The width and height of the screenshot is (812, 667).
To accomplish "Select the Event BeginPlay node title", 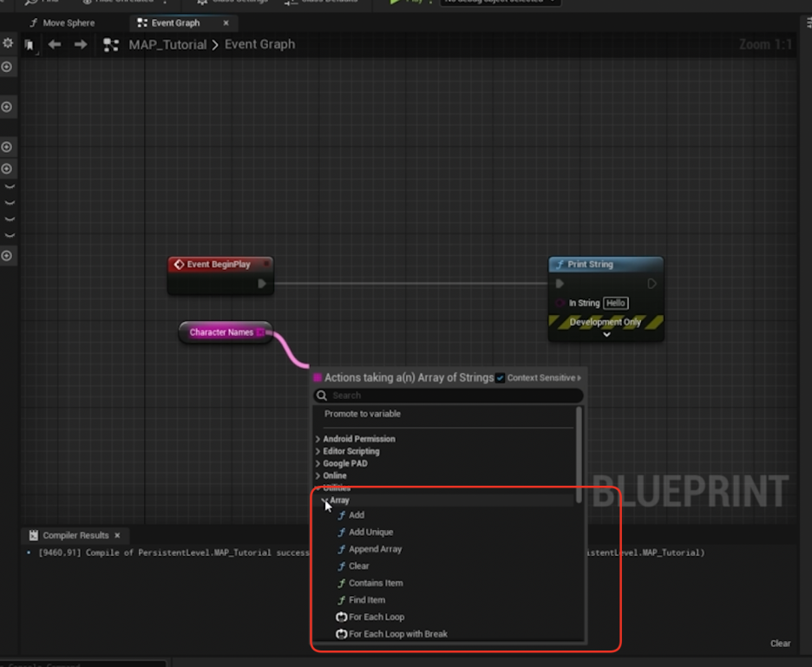I will [218, 264].
